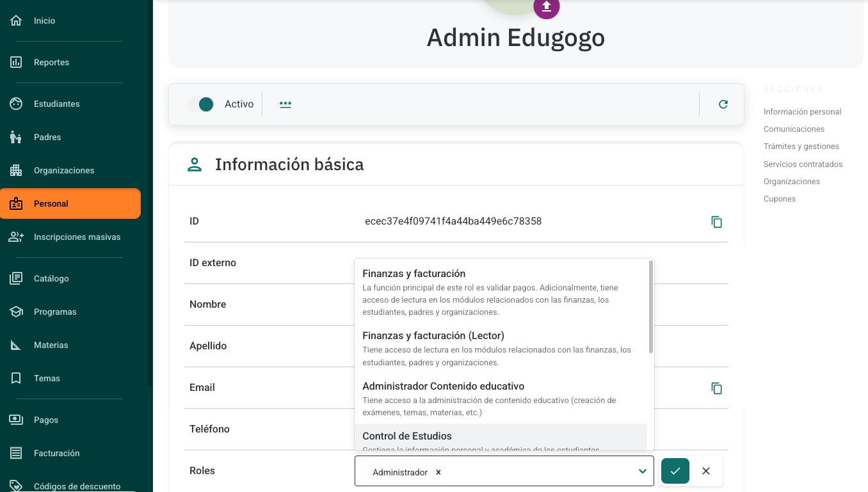
Task: Click the Información básica section heading
Action: click(x=289, y=164)
